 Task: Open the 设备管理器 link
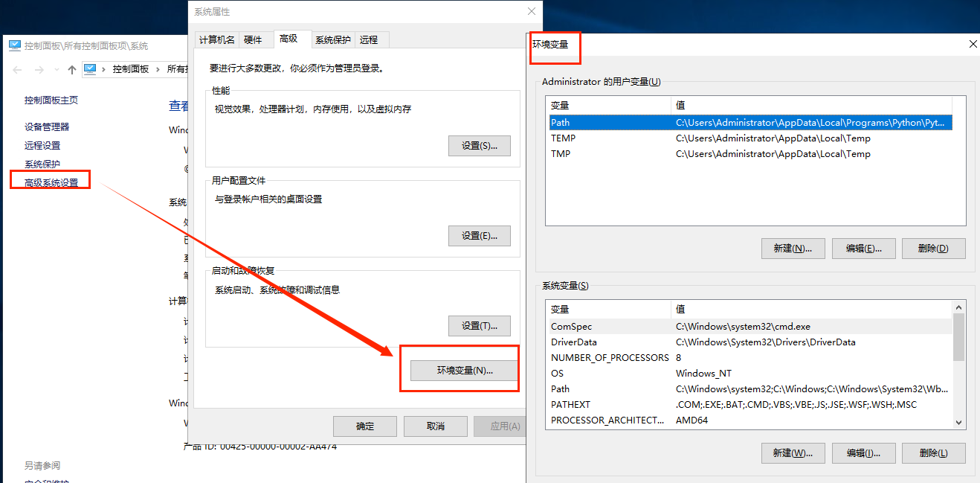pyautogui.click(x=47, y=127)
